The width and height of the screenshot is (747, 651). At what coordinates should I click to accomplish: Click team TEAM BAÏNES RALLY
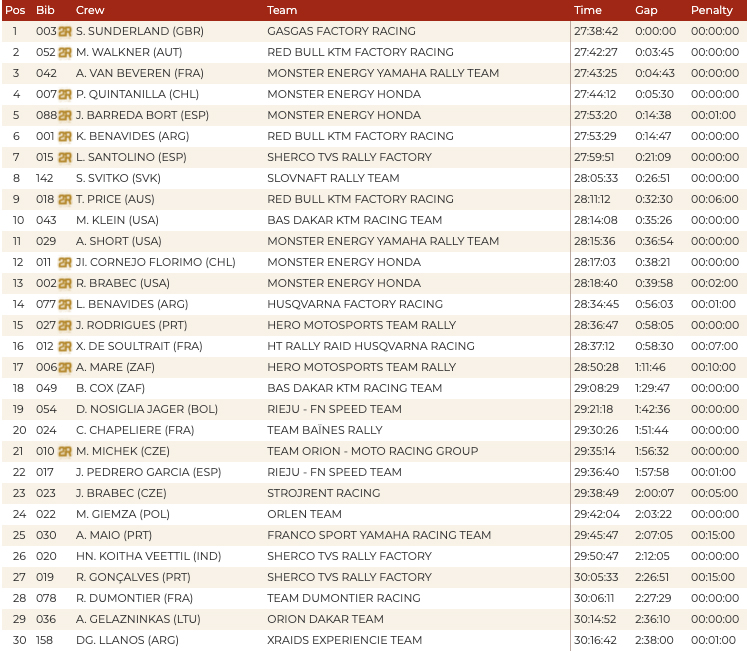coord(325,430)
